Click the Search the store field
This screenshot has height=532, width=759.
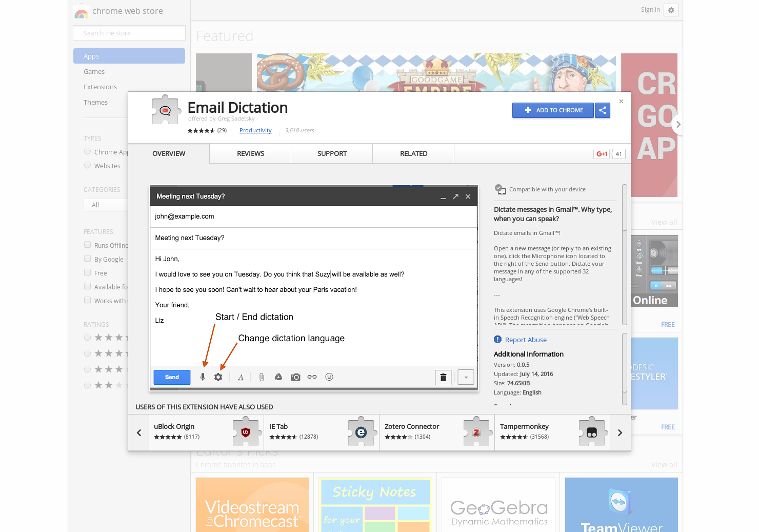tap(129, 32)
